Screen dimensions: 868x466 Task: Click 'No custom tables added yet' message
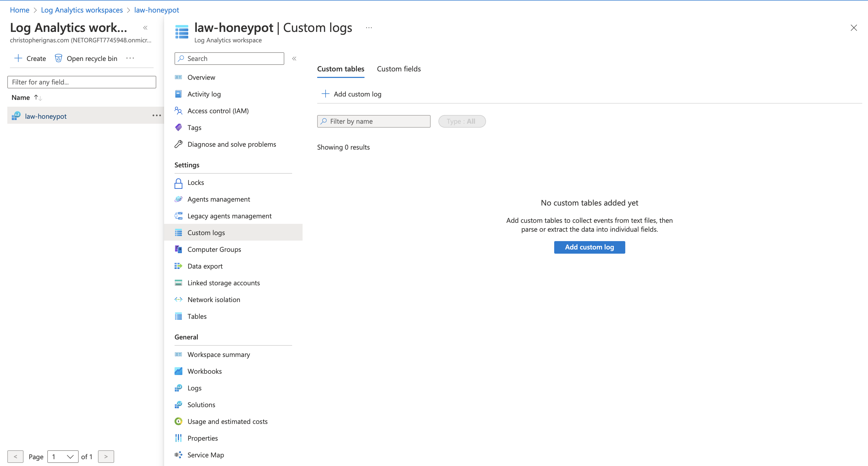[x=589, y=203]
